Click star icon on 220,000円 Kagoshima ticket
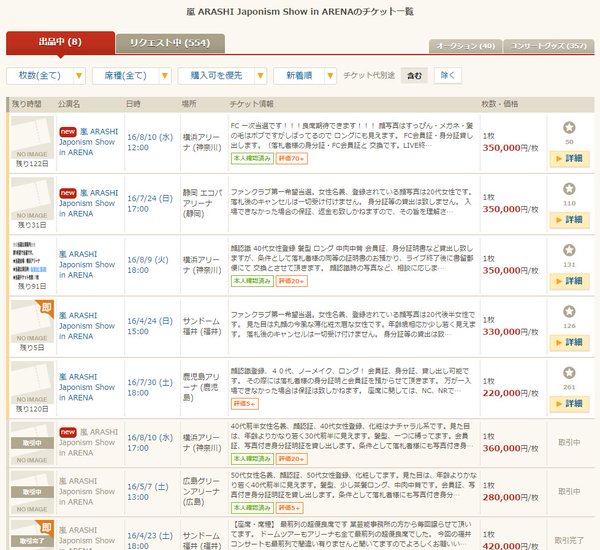Image resolution: width=600 pixels, height=550 pixels. point(569,372)
